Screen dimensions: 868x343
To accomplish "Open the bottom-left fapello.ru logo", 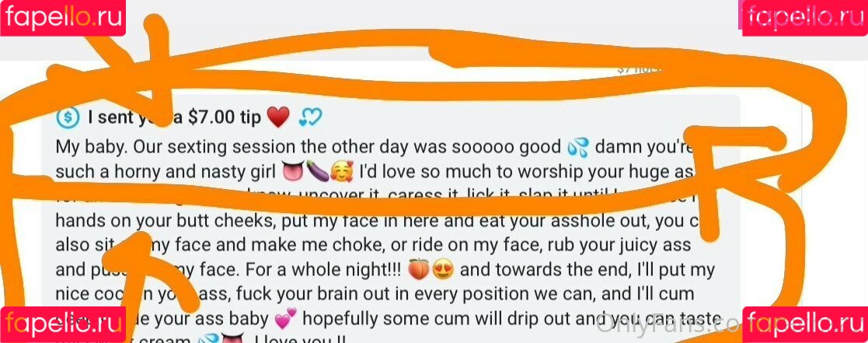I will point(63,324).
